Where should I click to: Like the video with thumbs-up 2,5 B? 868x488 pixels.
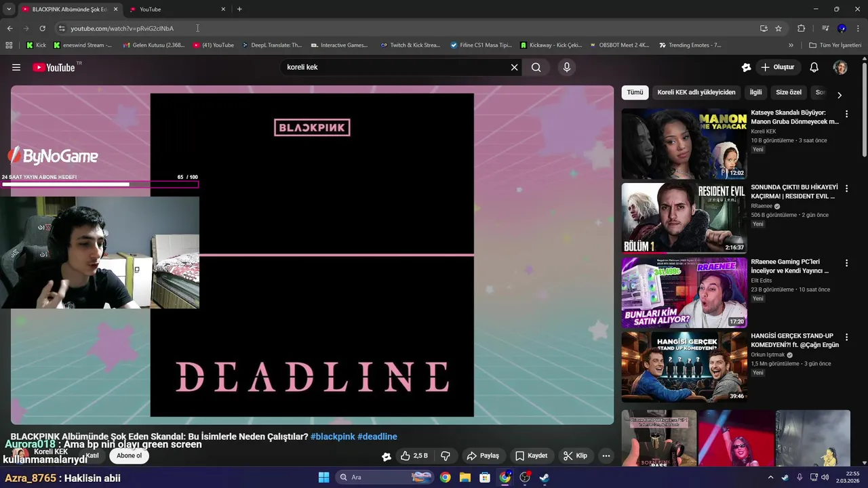[414, 456]
